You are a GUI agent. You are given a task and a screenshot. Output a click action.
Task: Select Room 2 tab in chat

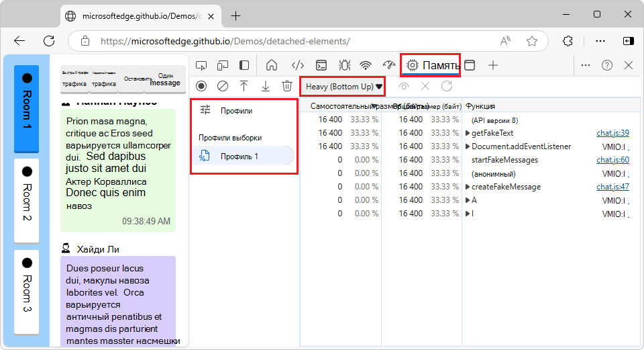pos(27,200)
